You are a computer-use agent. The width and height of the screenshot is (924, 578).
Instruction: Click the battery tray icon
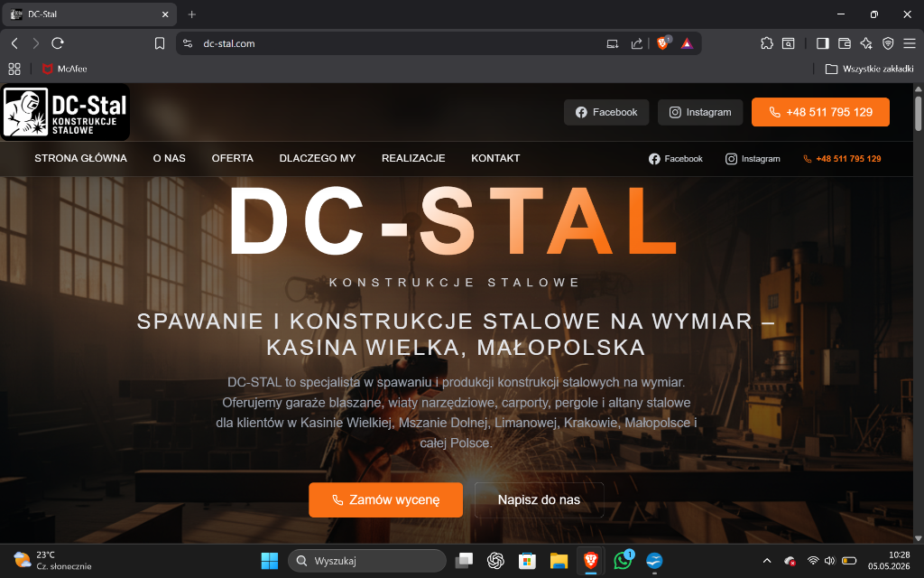(x=848, y=560)
